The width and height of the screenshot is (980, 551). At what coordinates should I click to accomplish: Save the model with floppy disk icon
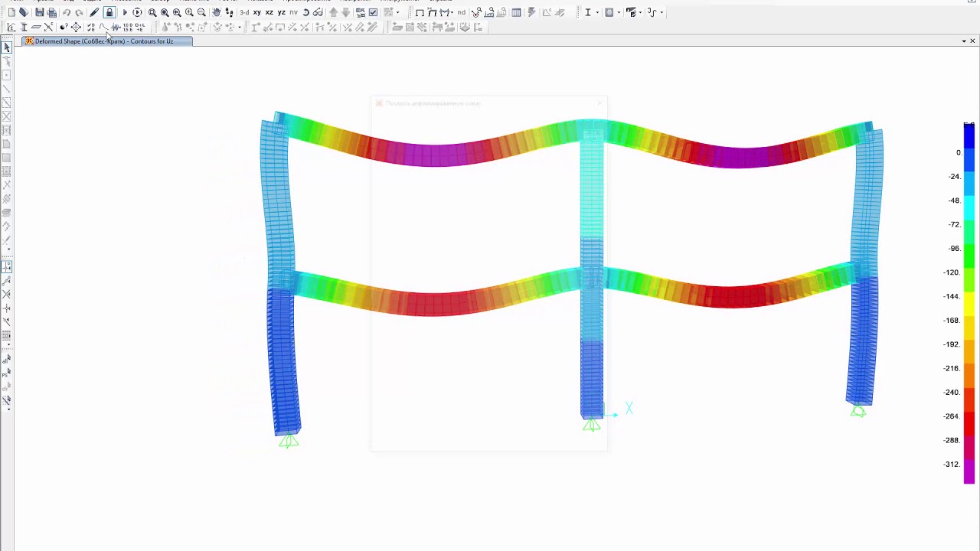39,12
